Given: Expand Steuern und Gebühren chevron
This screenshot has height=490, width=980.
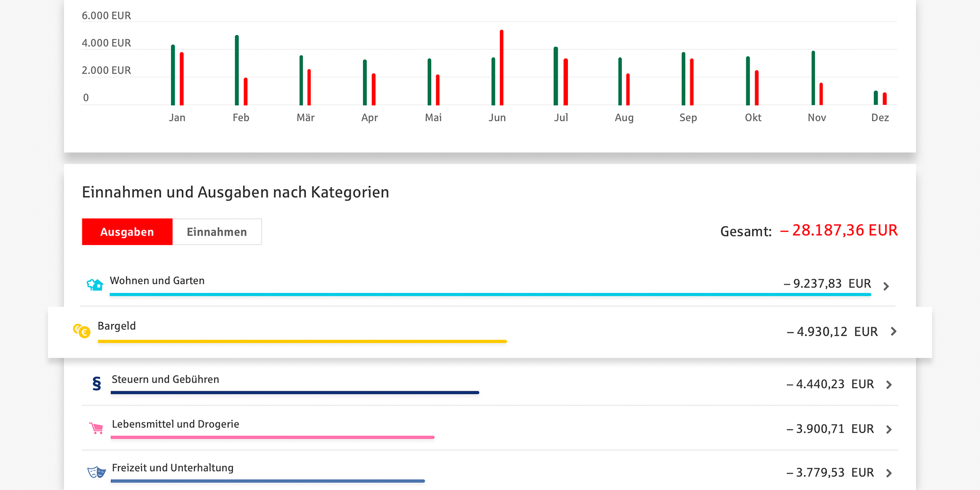Looking at the screenshot, I should pyautogui.click(x=889, y=385).
